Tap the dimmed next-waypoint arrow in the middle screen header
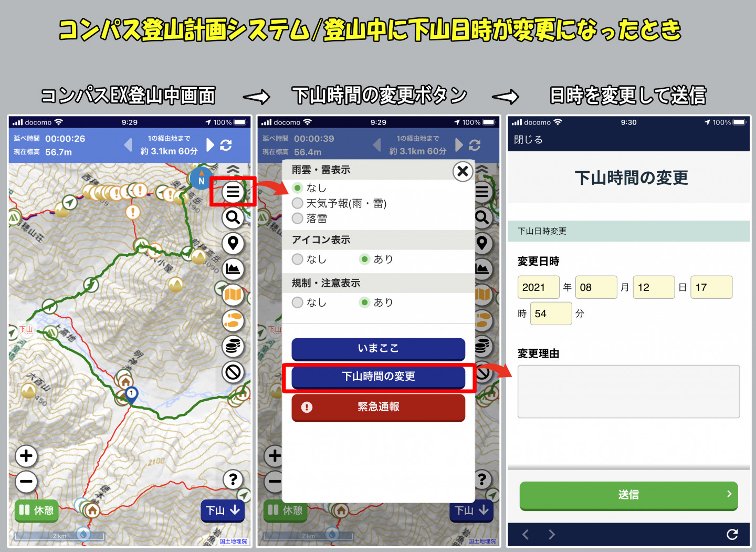 pos(459,145)
